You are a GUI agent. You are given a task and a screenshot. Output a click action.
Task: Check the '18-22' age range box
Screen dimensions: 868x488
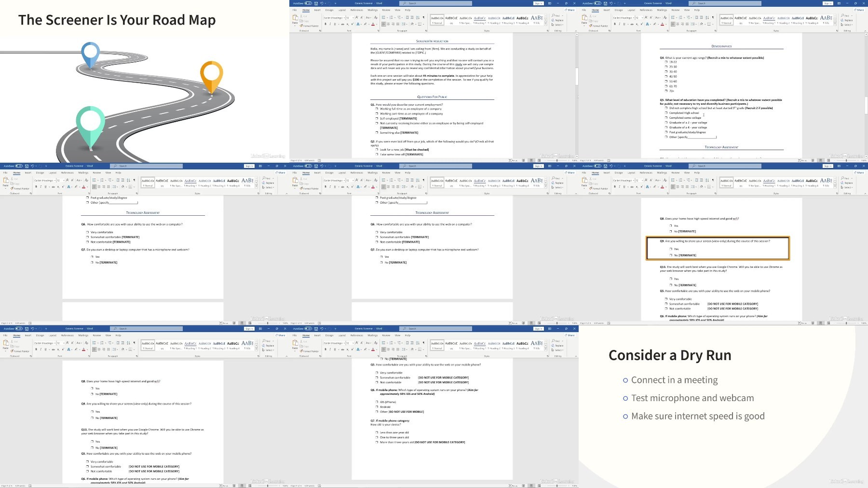[666, 62]
